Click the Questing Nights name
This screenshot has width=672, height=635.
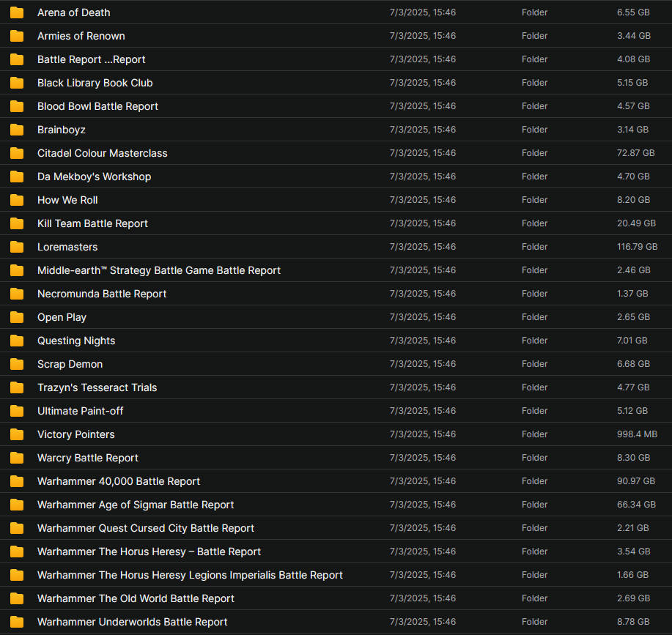pos(76,341)
